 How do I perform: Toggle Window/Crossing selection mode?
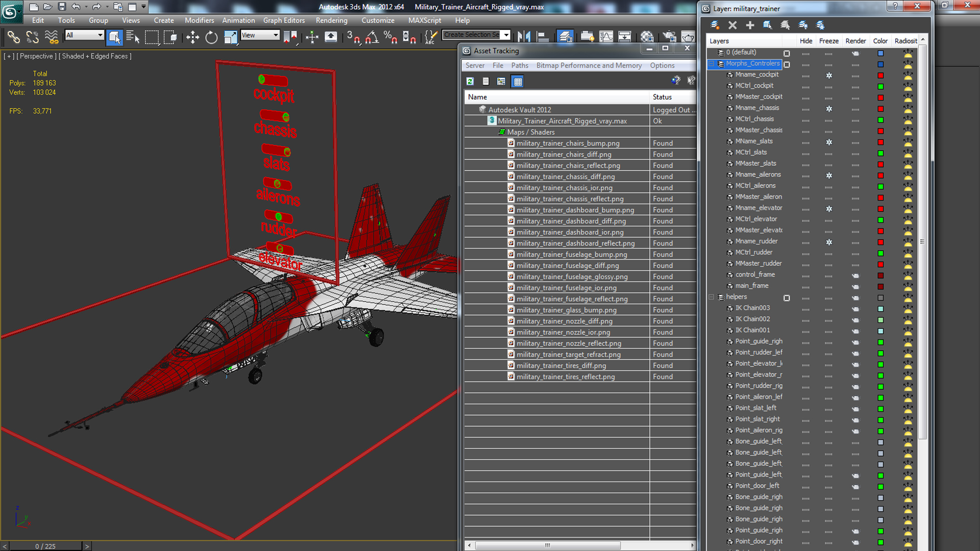(x=170, y=37)
